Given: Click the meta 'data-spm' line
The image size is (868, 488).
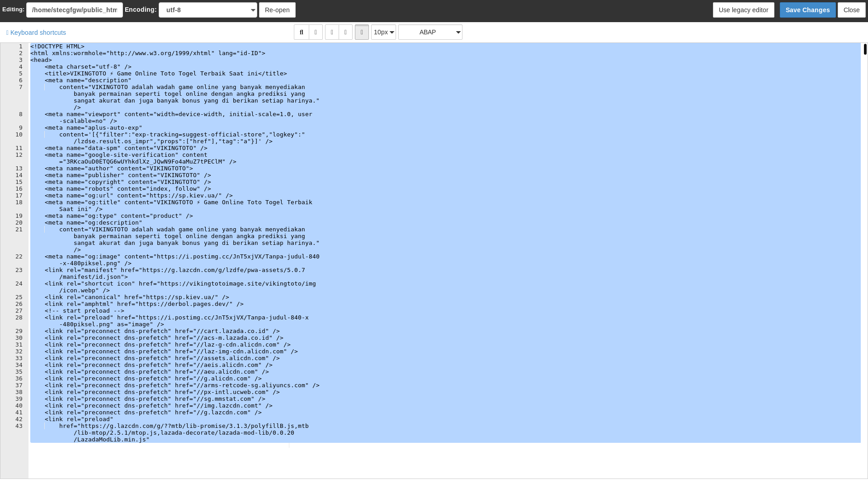Looking at the screenshot, I should pyautogui.click(x=126, y=148).
